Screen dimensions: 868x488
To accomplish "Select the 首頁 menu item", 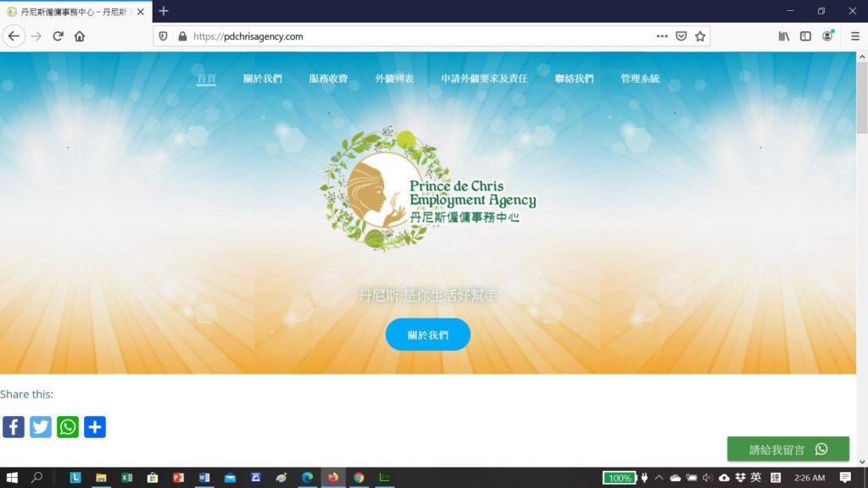I will pyautogui.click(x=207, y=79).
